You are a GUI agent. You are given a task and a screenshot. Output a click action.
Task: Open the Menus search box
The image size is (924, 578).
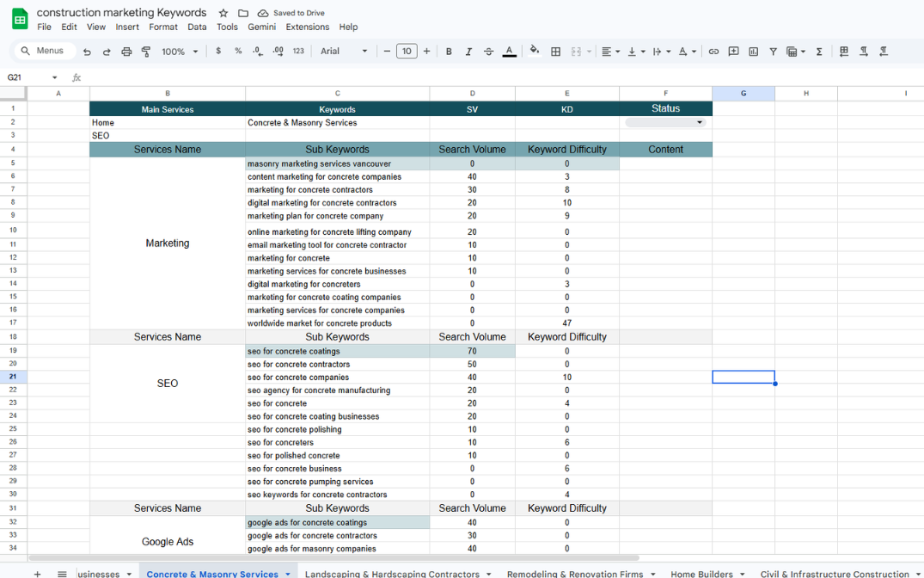point(43,52)
